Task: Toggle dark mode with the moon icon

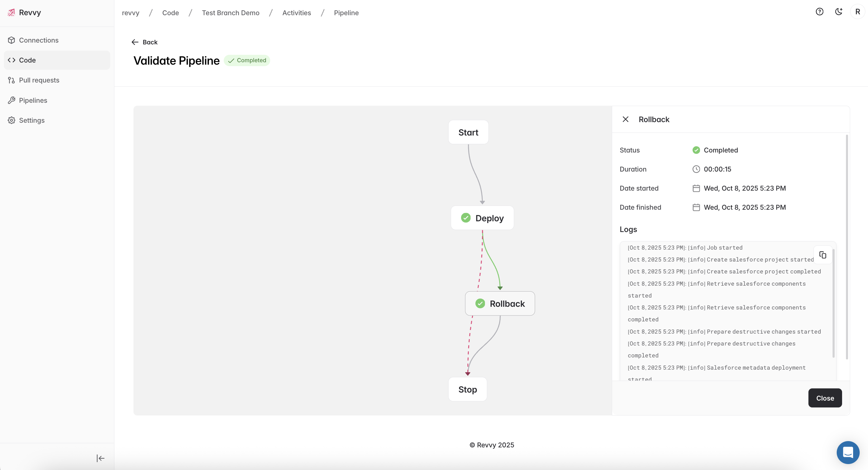Action: tap(839, 12)
